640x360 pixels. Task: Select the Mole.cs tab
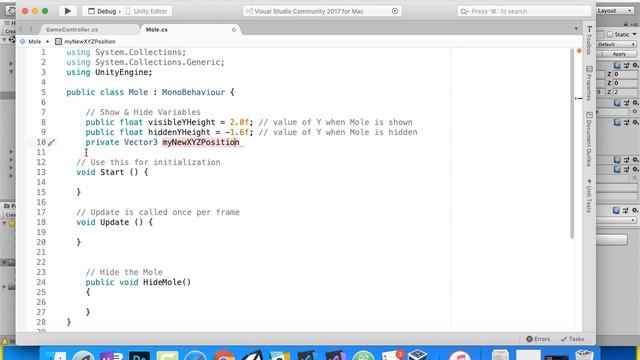[x=157, y=29]
